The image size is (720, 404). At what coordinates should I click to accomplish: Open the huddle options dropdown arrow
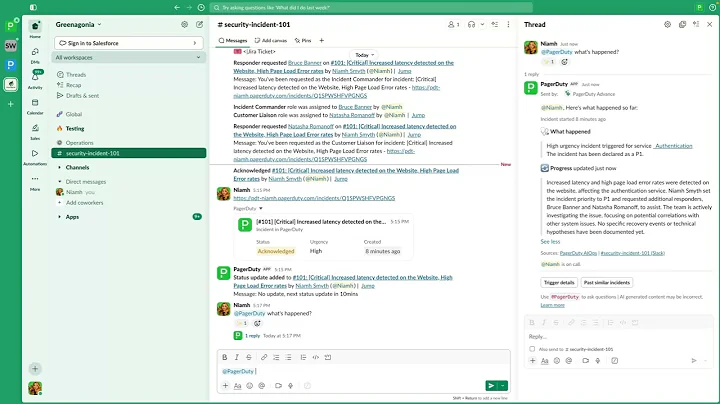point(482,24)
